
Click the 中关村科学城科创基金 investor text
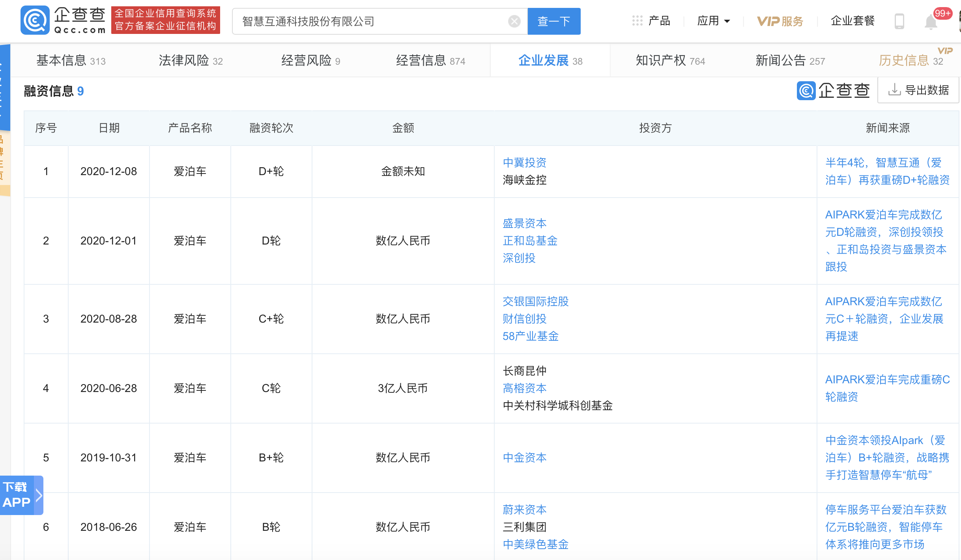point(557,405)
